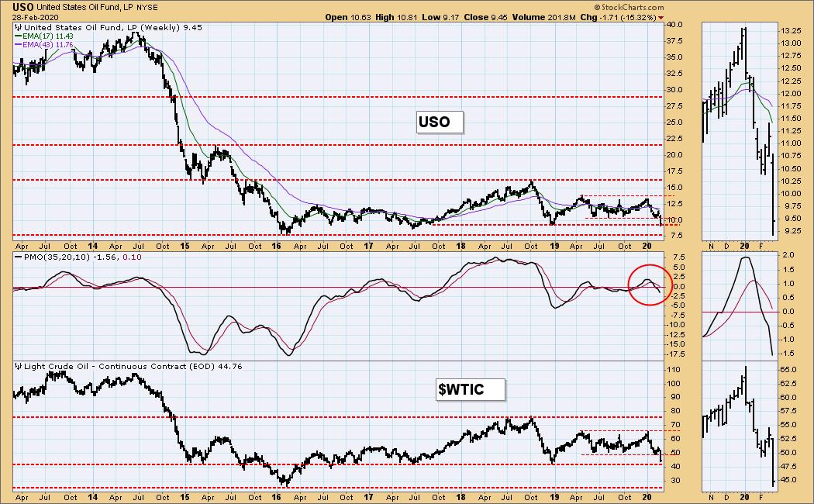Image resolution: width=814 pixels, height=504 pixels.
Task: Click the Chg value -1.71 (-15.32%)
Action: [628, 17]
